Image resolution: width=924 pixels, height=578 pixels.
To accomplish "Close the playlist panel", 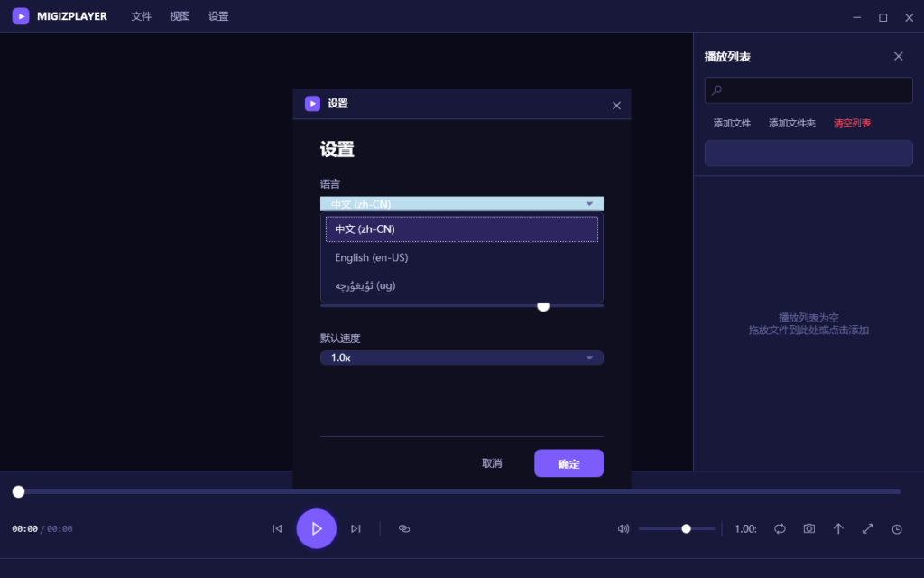I will coord(898,57).
